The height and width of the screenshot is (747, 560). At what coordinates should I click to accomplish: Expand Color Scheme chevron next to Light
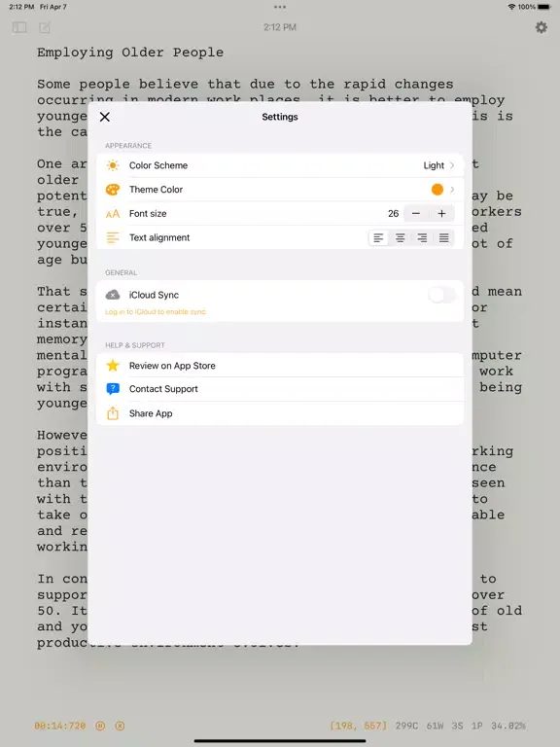pos(452,165)
